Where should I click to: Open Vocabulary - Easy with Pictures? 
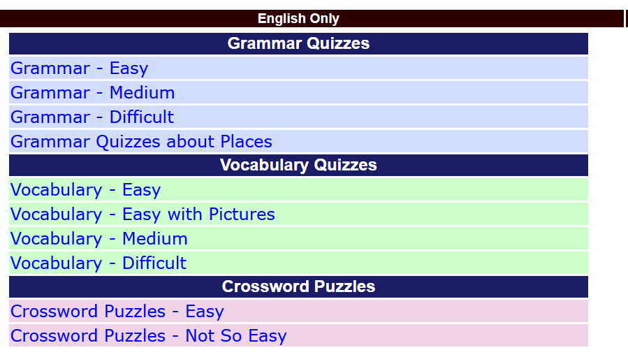click(x=143, y=214)
